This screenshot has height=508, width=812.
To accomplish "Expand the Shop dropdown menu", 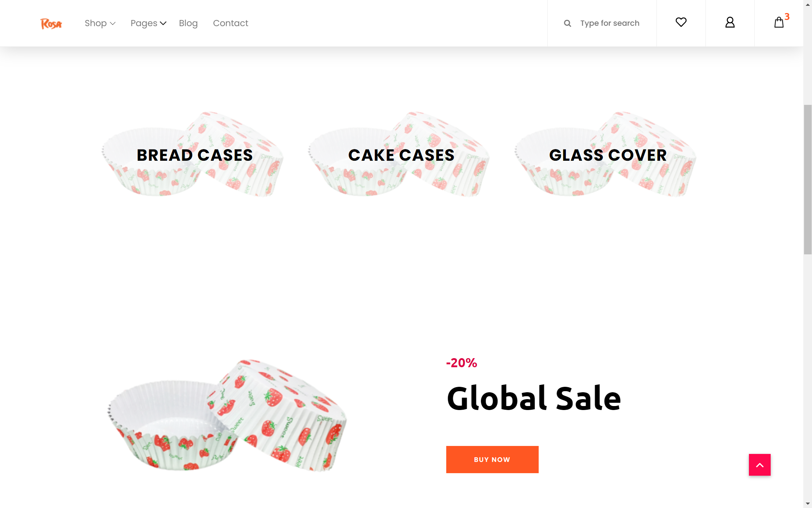I will point(100,23).
